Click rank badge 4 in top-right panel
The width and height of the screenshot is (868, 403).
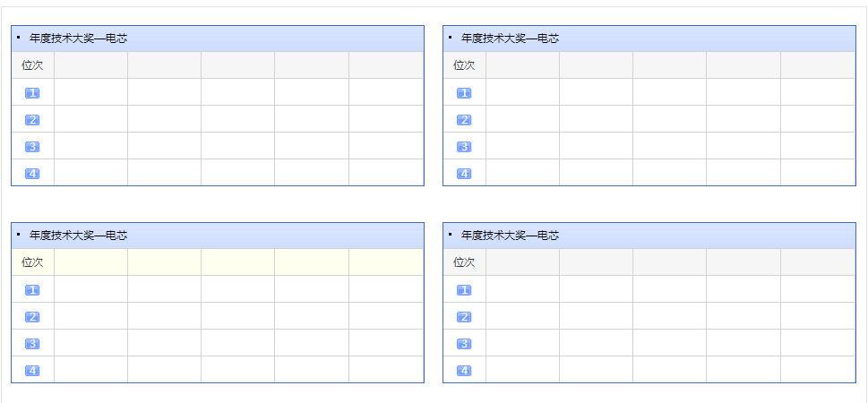tap(464, 174)
